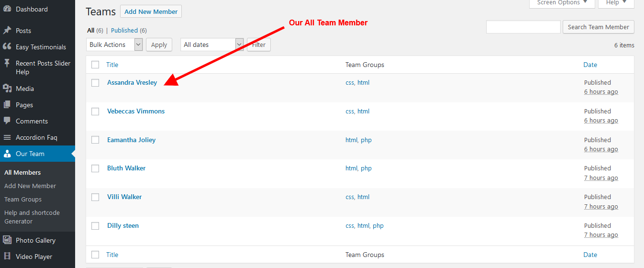Click the Media library icon
This screenshot has height=268, width=644.
point(7,89)
